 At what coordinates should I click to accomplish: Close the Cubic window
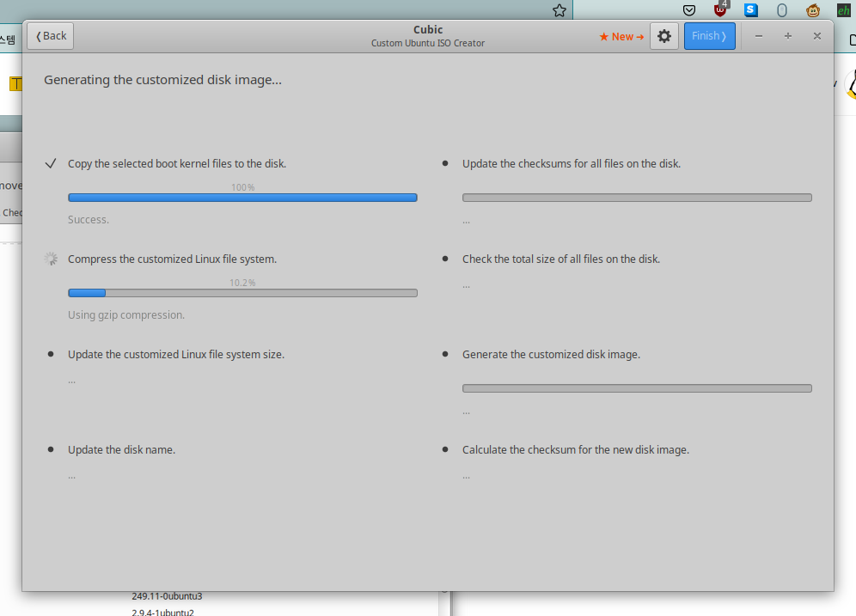coord(817,36)
